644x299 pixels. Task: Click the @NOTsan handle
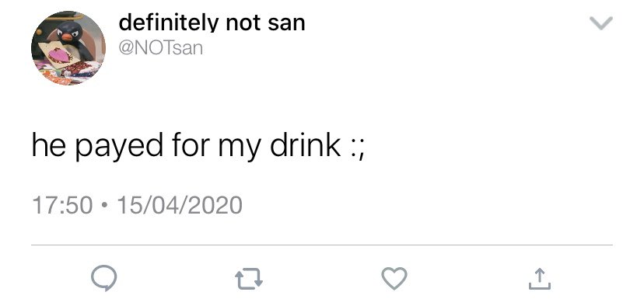[160, 48]
